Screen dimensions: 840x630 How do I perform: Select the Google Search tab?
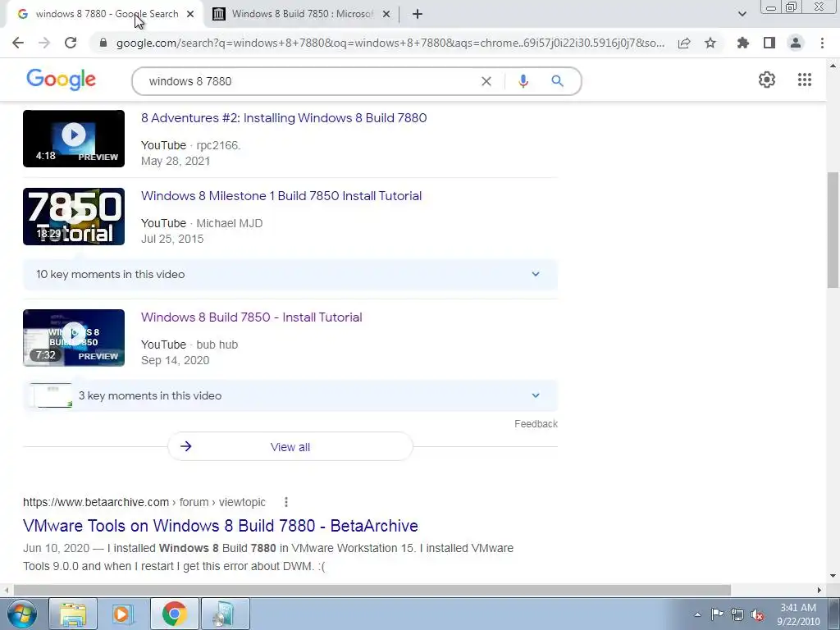107,14
